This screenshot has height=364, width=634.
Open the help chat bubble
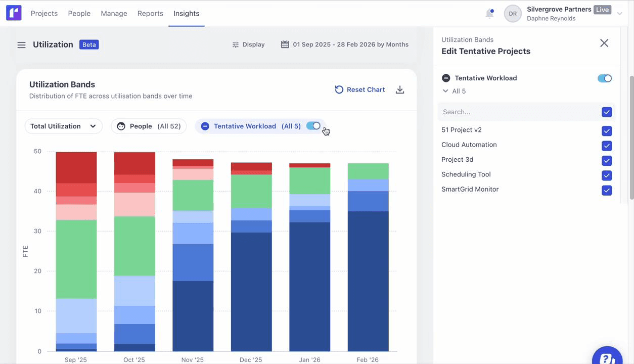coord(607,356)
